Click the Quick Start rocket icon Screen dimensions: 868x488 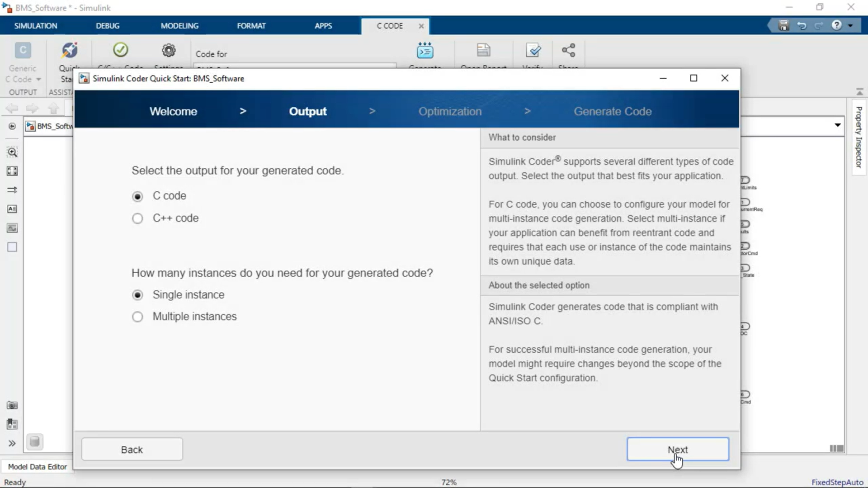[x=70, y=50]
